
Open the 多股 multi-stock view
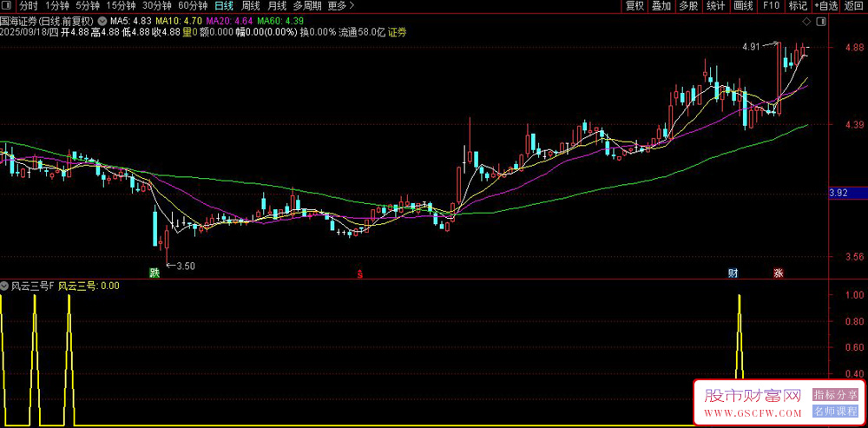(x=688, y=6)
